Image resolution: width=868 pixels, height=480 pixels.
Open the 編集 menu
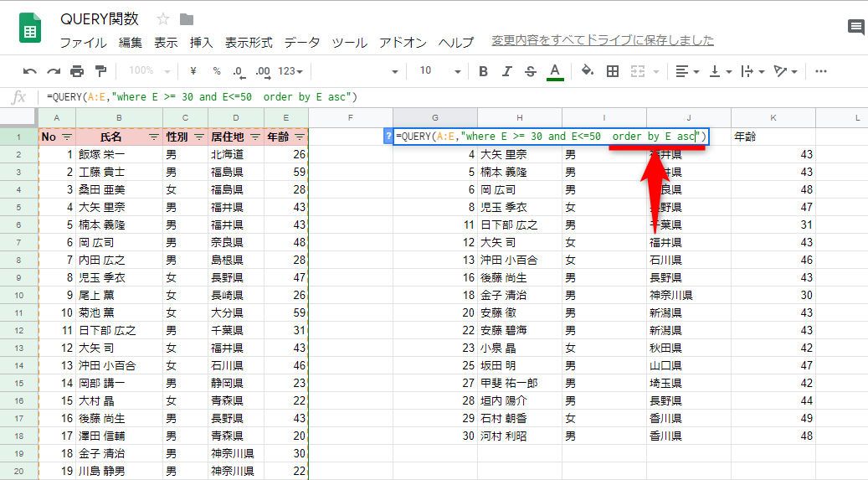point(130,43)
